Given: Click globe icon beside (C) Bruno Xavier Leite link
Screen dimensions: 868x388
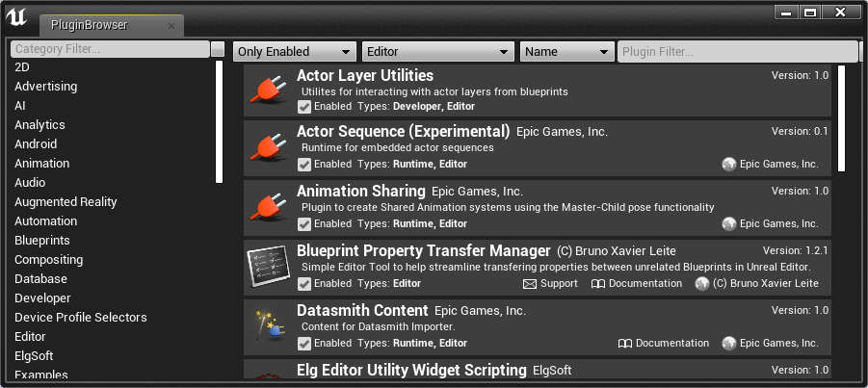Looking at the screenshot, I should pyautogui.click(x=702, y=284).
